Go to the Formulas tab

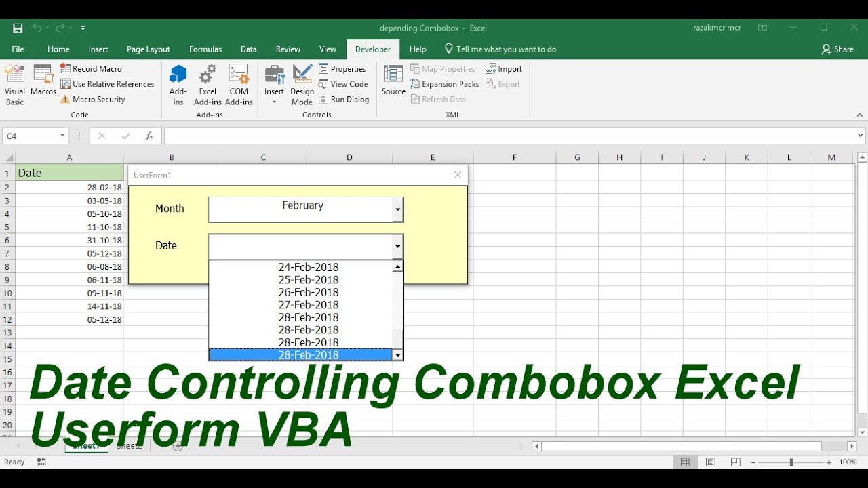click(x=205, y=49)
